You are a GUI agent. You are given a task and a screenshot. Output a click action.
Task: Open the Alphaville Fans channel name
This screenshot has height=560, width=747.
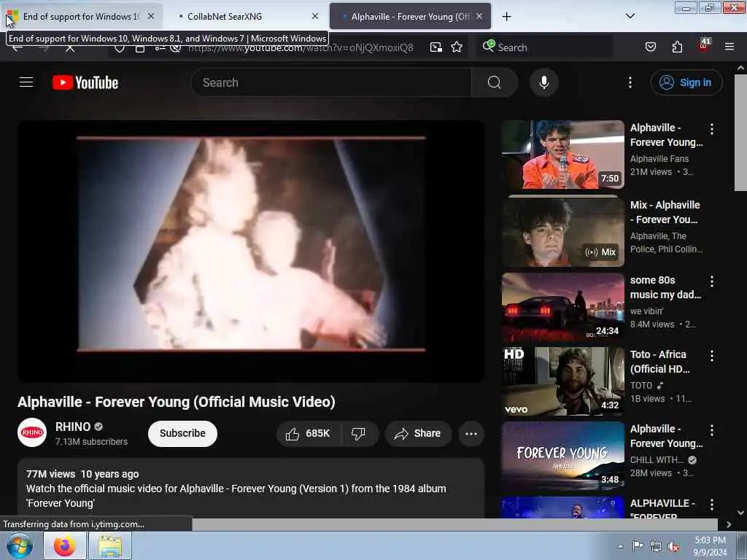659,158
